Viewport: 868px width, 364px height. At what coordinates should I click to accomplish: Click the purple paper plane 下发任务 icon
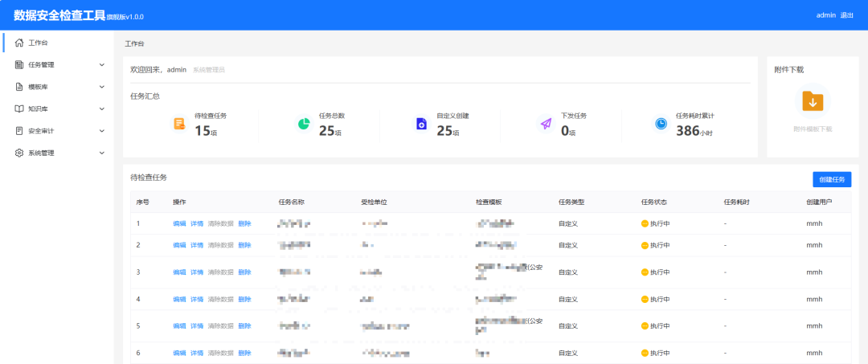point(546,124)
